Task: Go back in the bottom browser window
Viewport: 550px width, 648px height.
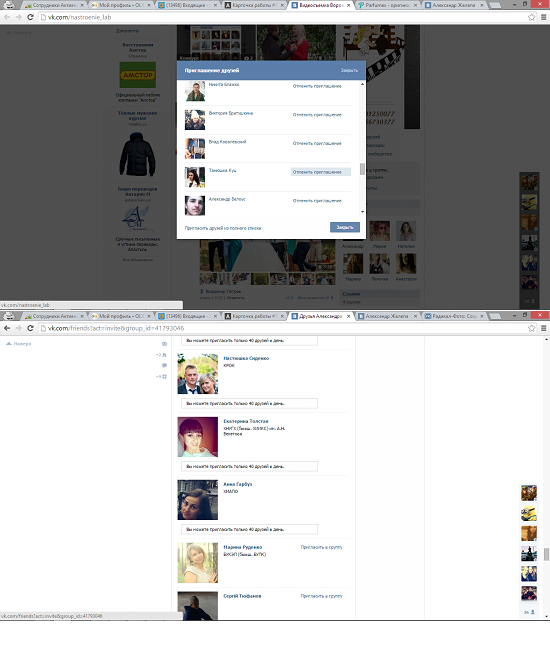Action: coord(7,328)
